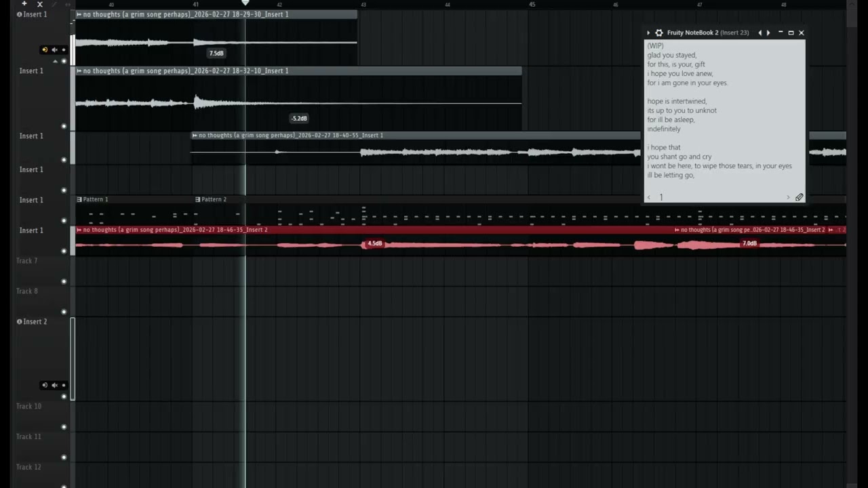Mute the track holding the 18-32-10 clip

tap(64, 126)
